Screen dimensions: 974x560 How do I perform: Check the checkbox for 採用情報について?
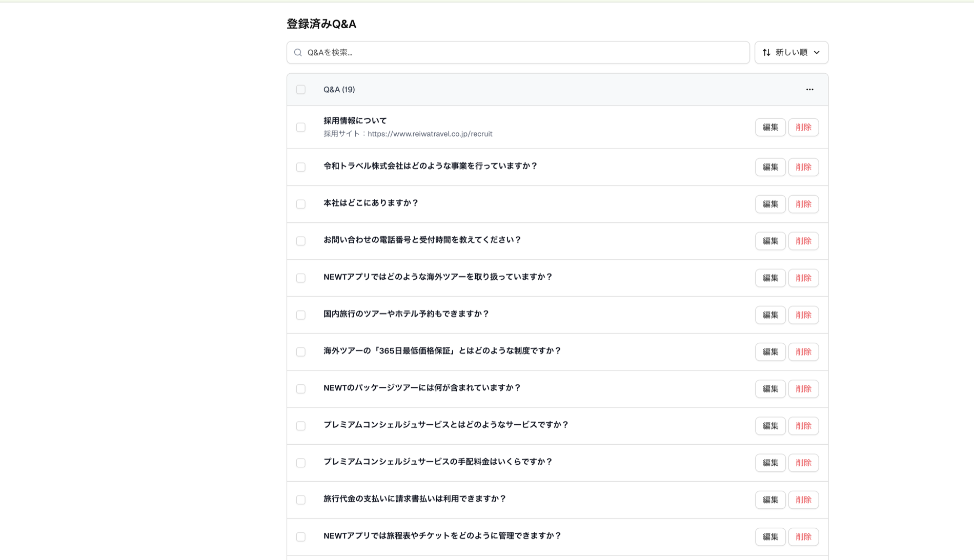[301, 127]
